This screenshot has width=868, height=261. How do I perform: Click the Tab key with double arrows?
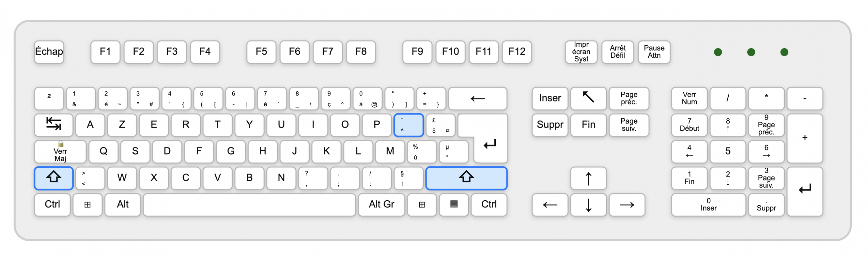pyautogui.click(x=54, y=125)
